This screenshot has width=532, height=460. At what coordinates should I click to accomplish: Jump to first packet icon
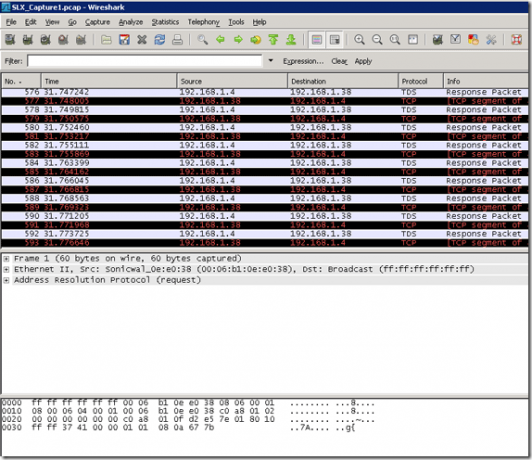pos(273,40)
